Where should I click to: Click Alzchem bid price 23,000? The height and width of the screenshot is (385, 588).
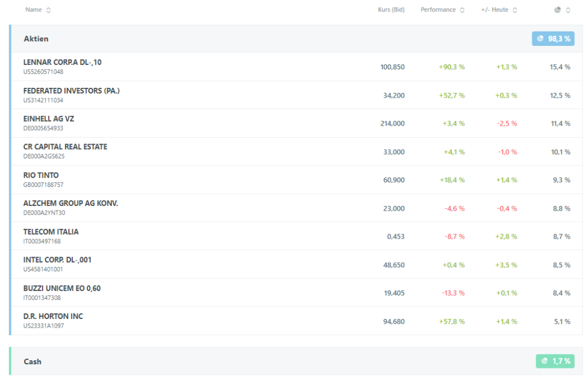click(x=394, y=209)
